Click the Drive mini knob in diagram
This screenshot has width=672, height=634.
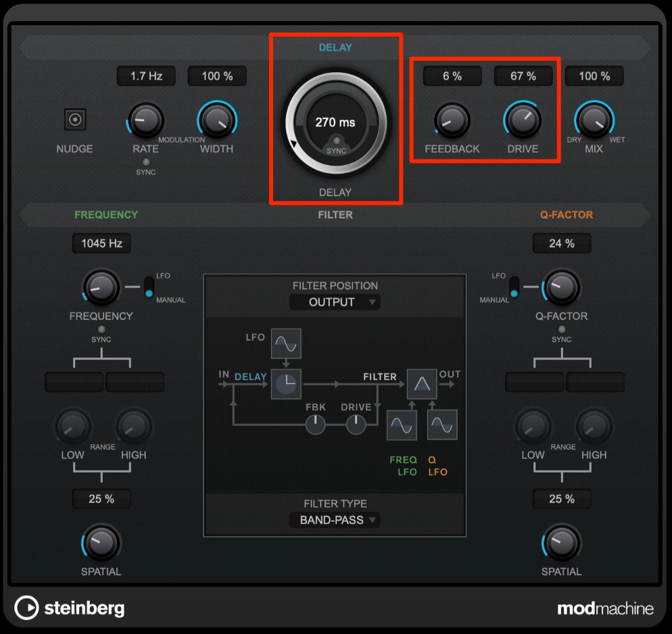click(x=356, y=424)
